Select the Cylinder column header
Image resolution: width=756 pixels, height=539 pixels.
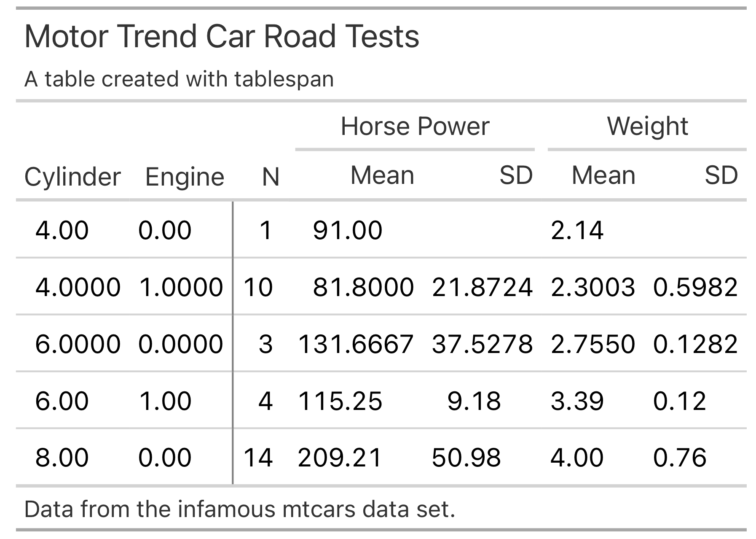point(72,177)
